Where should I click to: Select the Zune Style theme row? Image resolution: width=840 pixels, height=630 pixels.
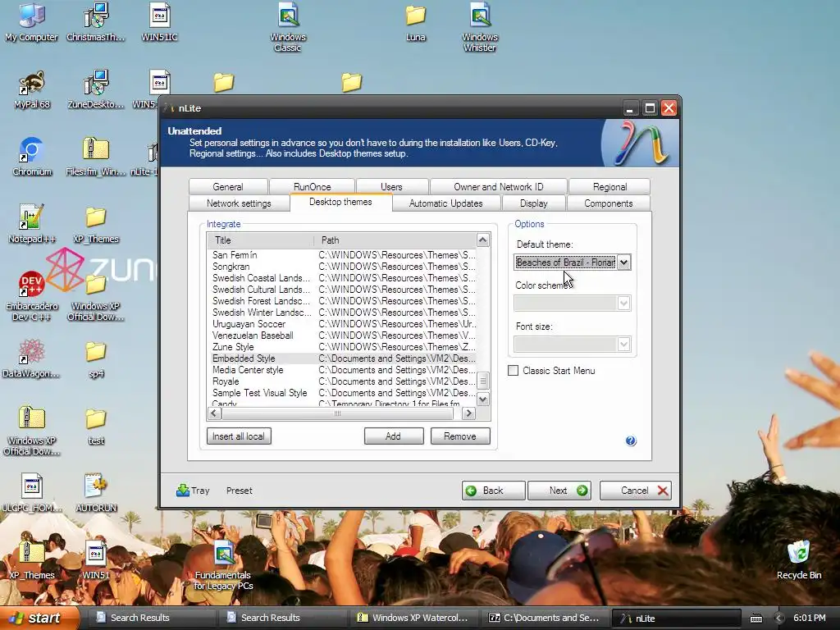click(342, 347)
